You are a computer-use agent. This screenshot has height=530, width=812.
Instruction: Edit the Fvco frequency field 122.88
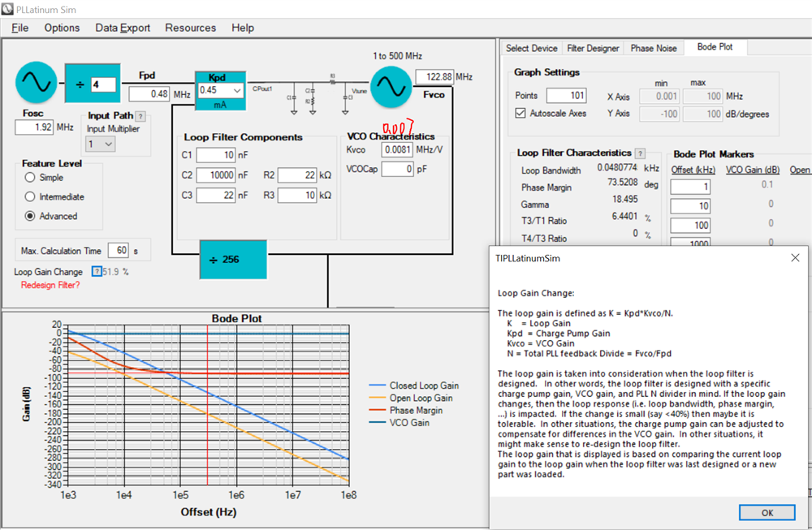coord(434,77)
